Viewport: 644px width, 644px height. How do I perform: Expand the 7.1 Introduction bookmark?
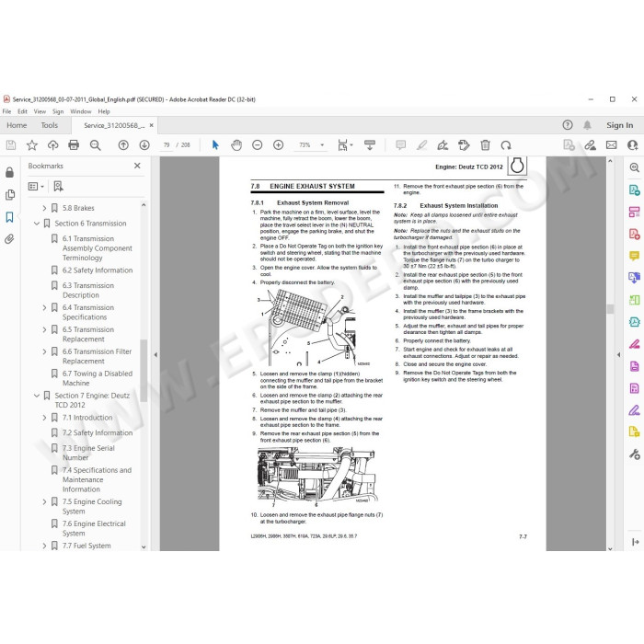click(x=44, y=418)
